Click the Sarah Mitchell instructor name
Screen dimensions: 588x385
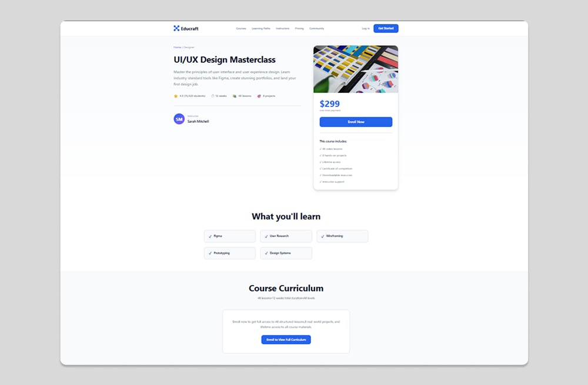pos(198,122)
